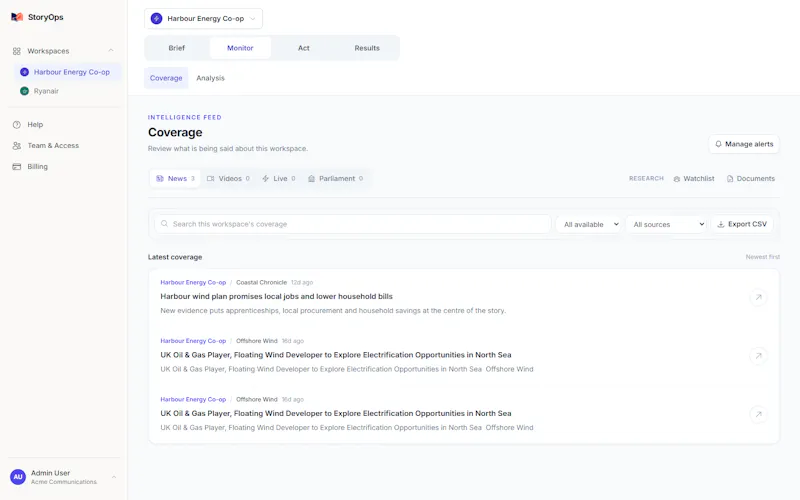Click the Newest first sort label
The width and height of the screenshot is (800, 500).
[762, 257]
